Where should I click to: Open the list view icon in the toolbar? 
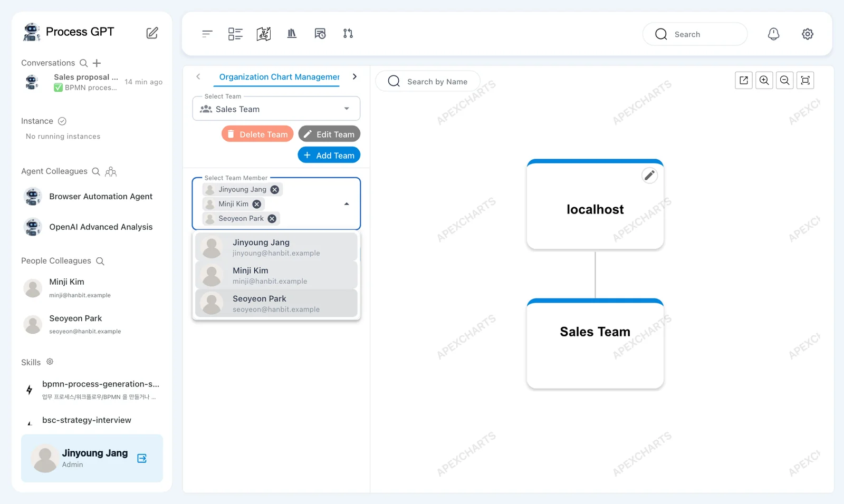(235, 34)
